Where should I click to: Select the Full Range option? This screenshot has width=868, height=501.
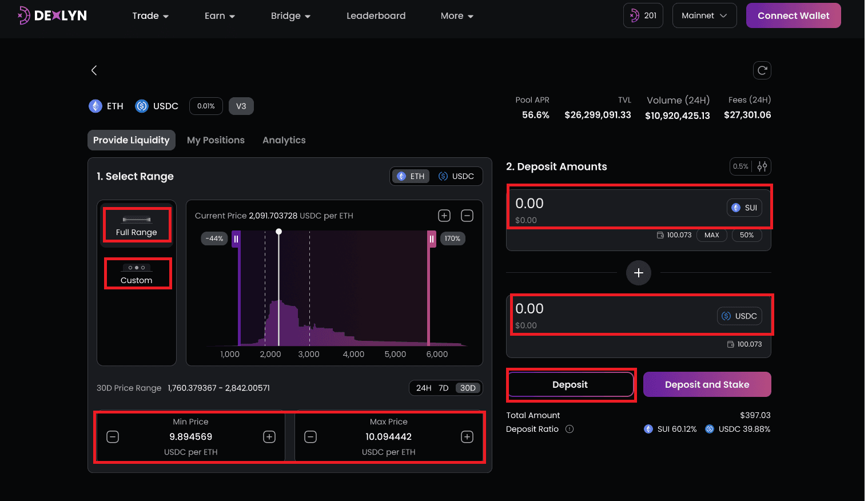pos(137,225)
